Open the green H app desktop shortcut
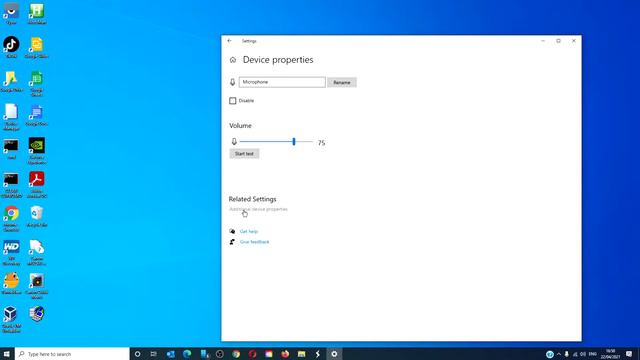640x360 pixels. click(36, 14)
